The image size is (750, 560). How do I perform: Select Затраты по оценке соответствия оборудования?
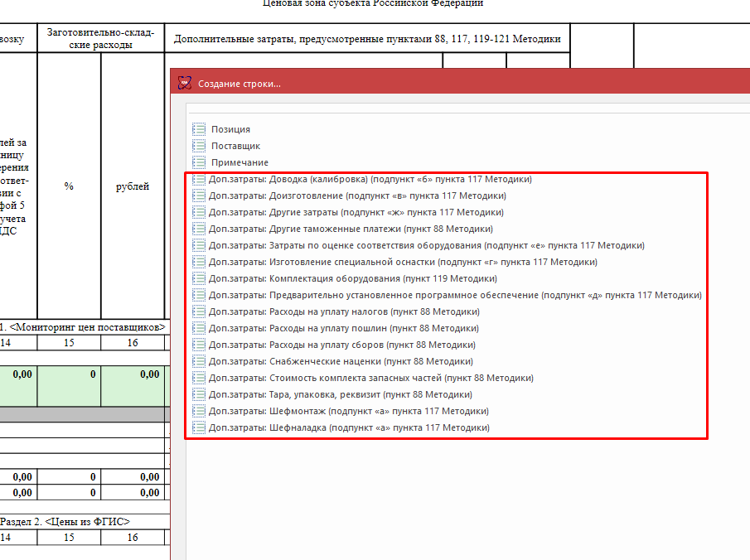426,245
